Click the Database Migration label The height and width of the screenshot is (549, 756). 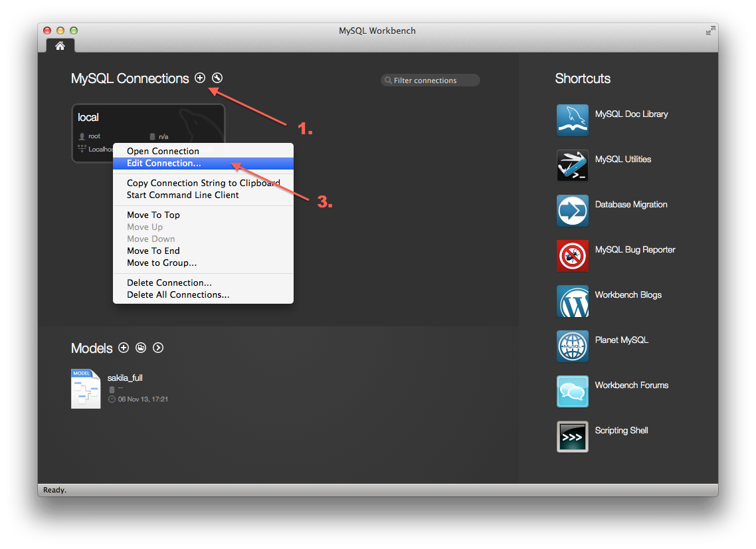tap(631, 205)
